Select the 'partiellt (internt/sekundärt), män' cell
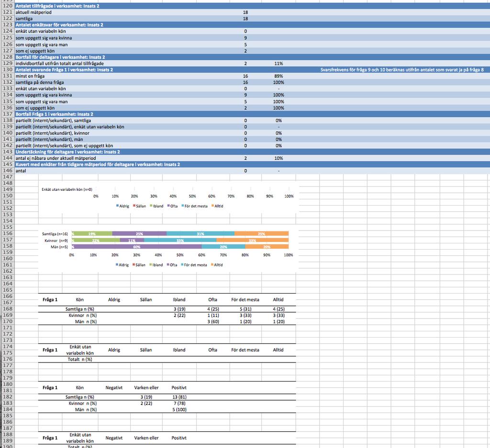This screenshot has height=448, width=490. tap(49, 139)
